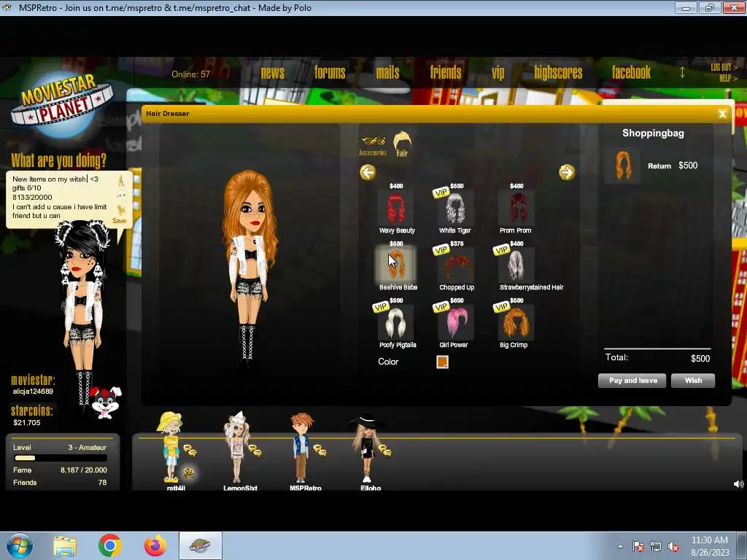Open the highscores menu

pos(558,72)
